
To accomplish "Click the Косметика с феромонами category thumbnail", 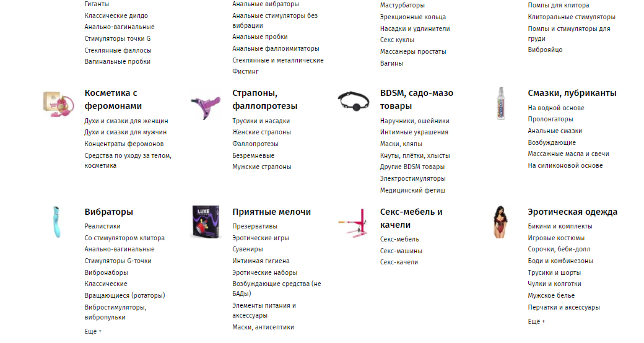I will [x=57, y=102].
